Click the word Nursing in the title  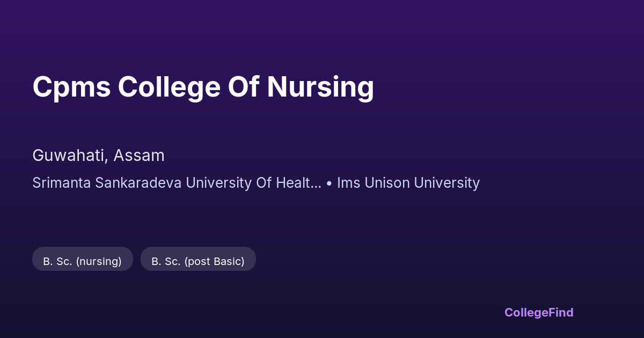pos(320,87)
